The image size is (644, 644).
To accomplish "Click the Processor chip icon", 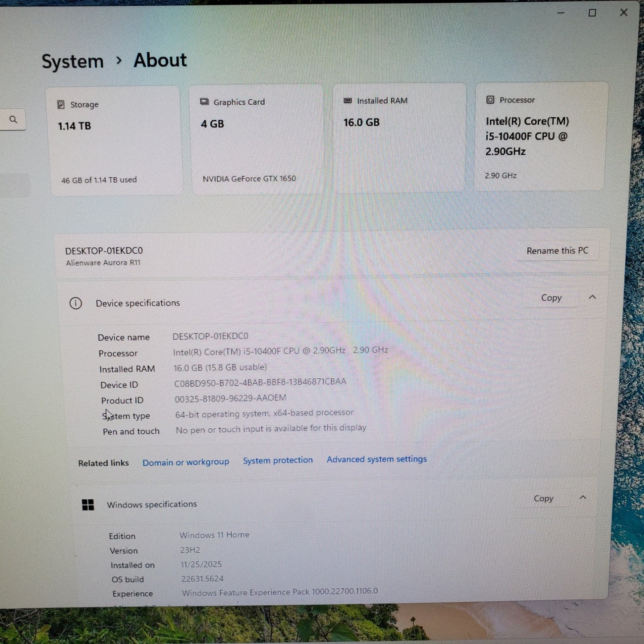I will coord(490,100).
